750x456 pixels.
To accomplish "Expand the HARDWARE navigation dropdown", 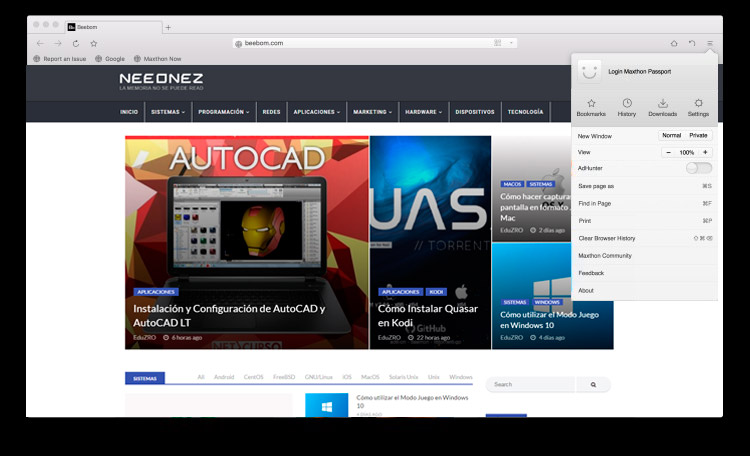I will pyautogui.click(x=424, y=112).
